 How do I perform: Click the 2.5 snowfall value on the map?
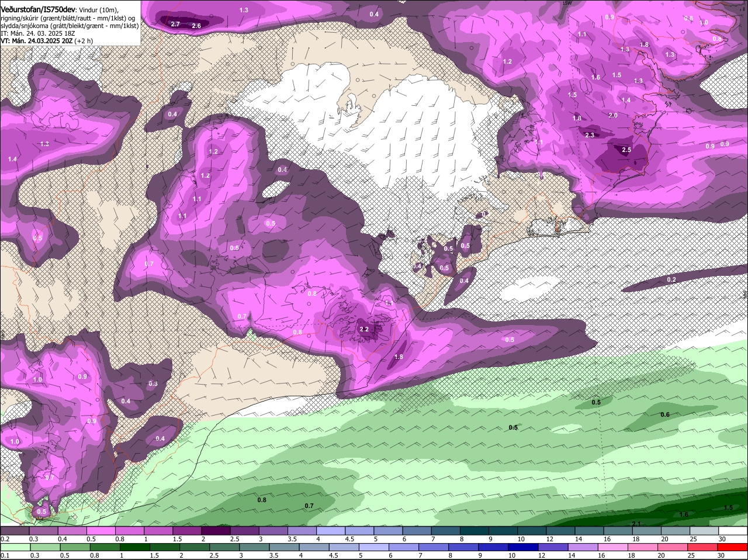pos(626,150)
